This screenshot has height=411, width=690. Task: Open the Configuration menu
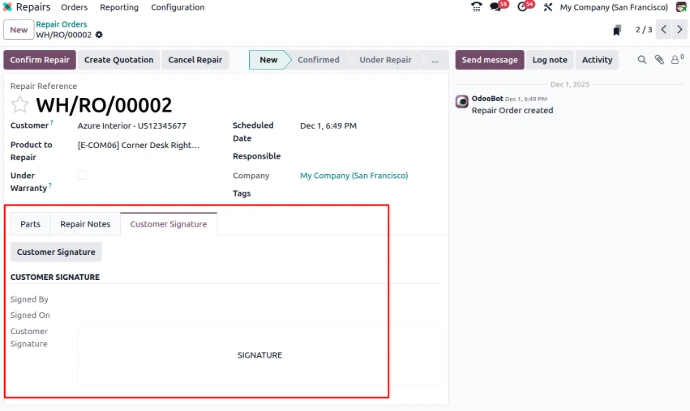177,7
